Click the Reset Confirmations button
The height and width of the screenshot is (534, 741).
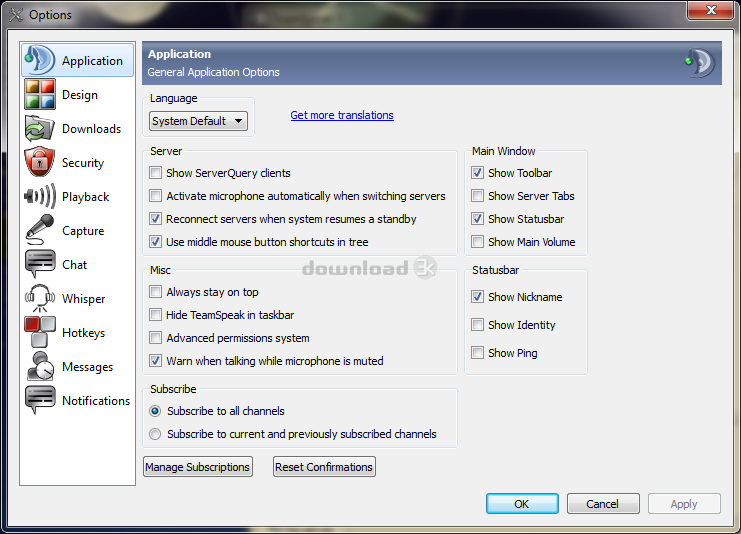click(x=324, y=467)
